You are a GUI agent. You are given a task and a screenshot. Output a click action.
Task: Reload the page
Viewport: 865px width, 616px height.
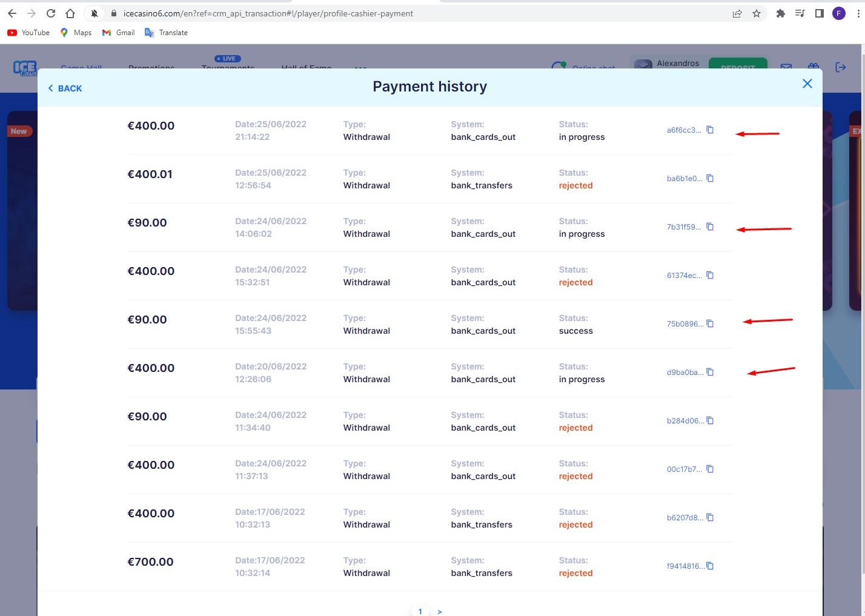coord(51,13)
